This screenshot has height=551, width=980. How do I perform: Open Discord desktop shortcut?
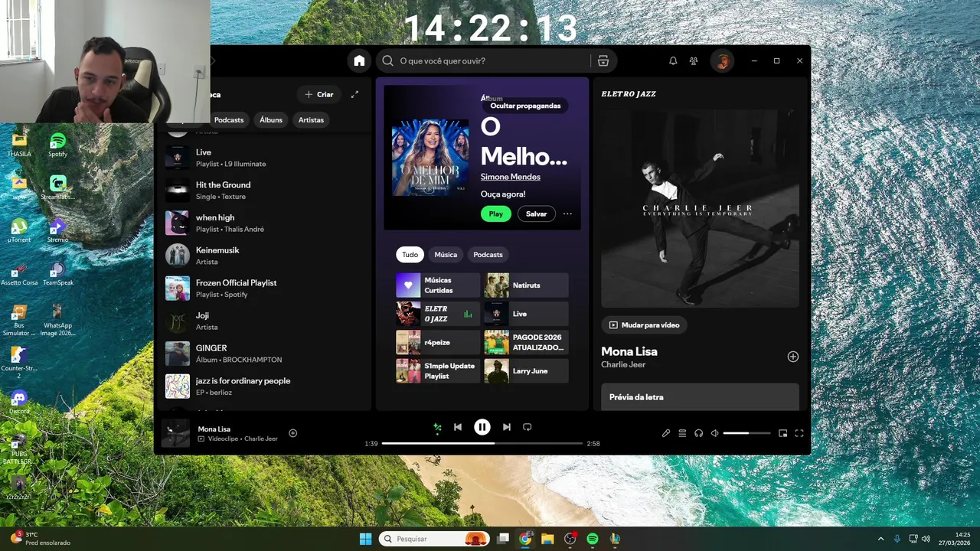click(19, 402)
